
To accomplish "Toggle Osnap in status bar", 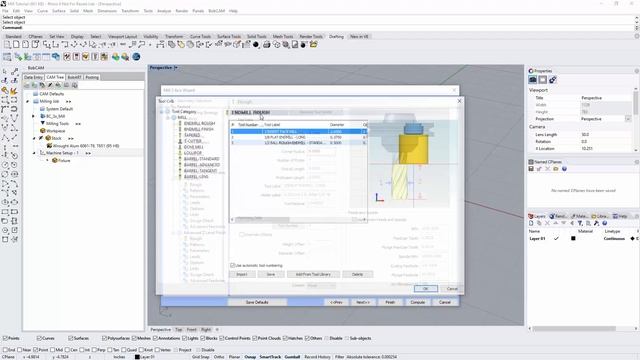I will [x=250, y=357].
